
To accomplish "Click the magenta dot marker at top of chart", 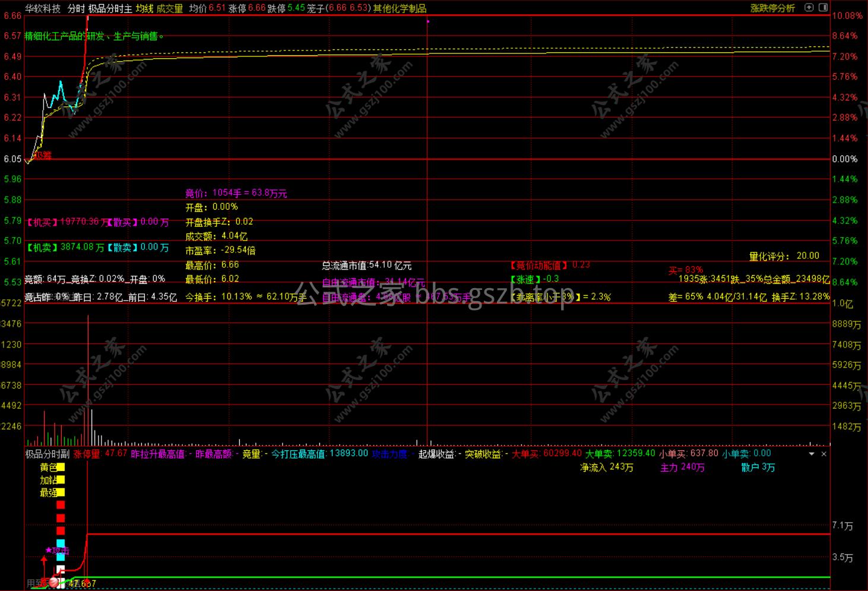I will pyautogui.click(x=427, y=21).
